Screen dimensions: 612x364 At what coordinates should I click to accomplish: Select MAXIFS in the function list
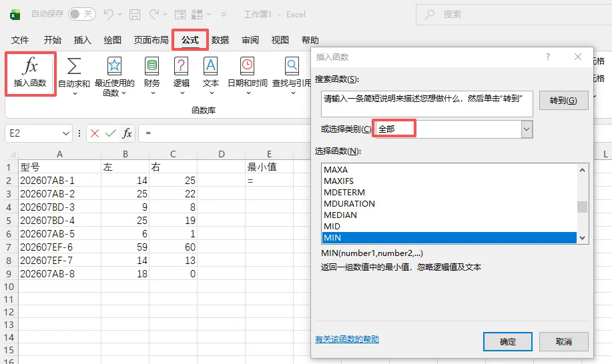point(449,181)
